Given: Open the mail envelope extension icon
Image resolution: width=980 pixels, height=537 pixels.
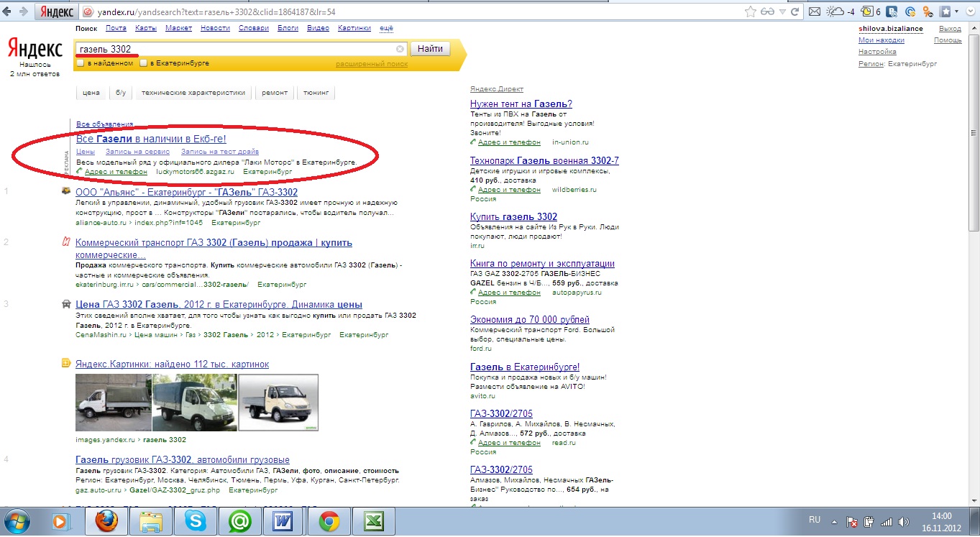Looking at the screenshot, I should coord(815,12).
